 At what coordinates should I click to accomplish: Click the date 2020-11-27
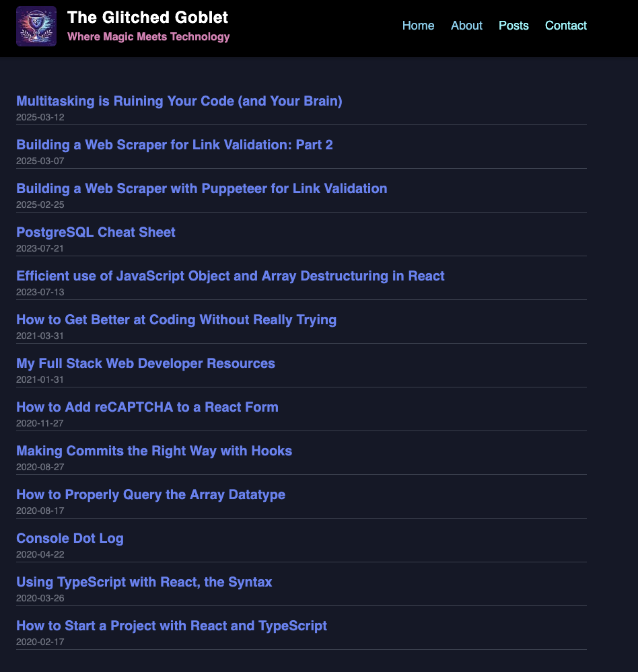coord(40,423)
